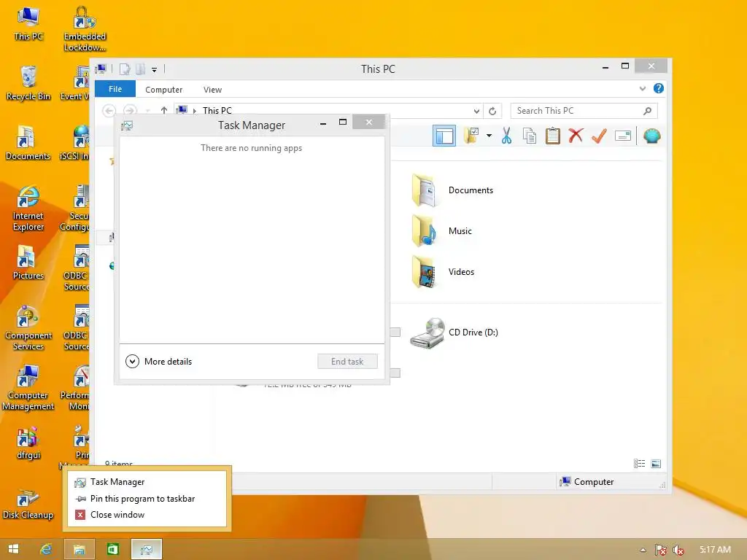Click the Refresh button beside address bar
Screen dimensions: 747x560
coord(492,111)
